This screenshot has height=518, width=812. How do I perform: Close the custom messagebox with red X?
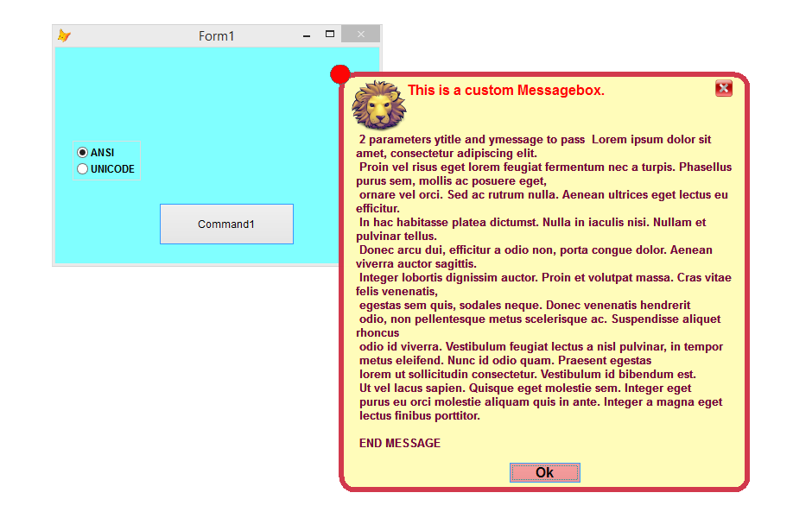click(x=724, y=88)
